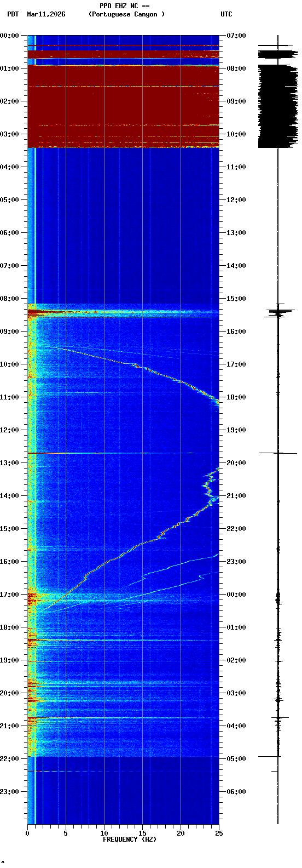
Task: Click the frequency axis '0' tick label
Action: (x=27, y=833)
